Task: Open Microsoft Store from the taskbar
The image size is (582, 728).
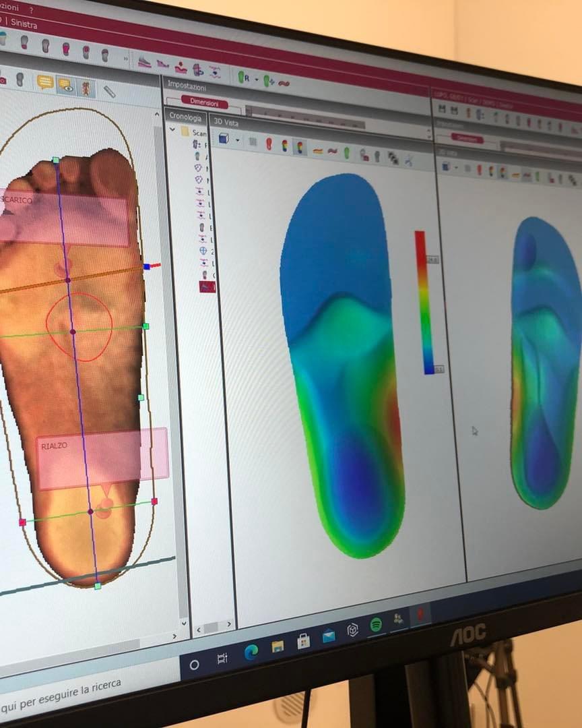Action: click(304, 641)
